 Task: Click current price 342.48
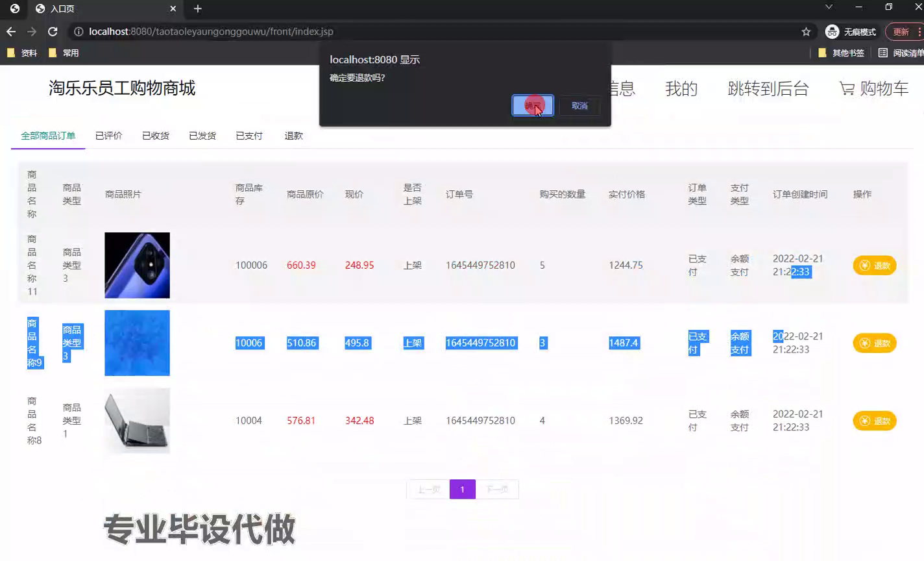pos(359,421)
